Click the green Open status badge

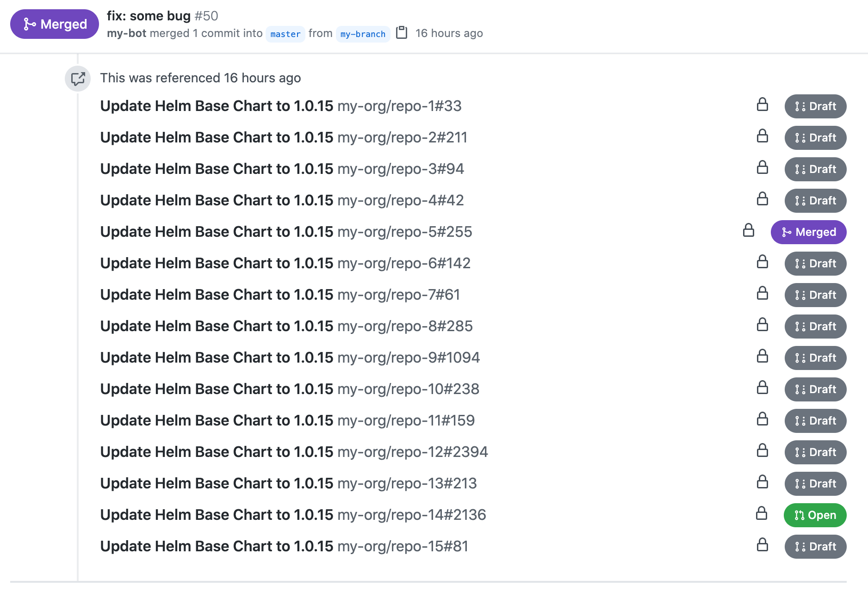point(815,515)
